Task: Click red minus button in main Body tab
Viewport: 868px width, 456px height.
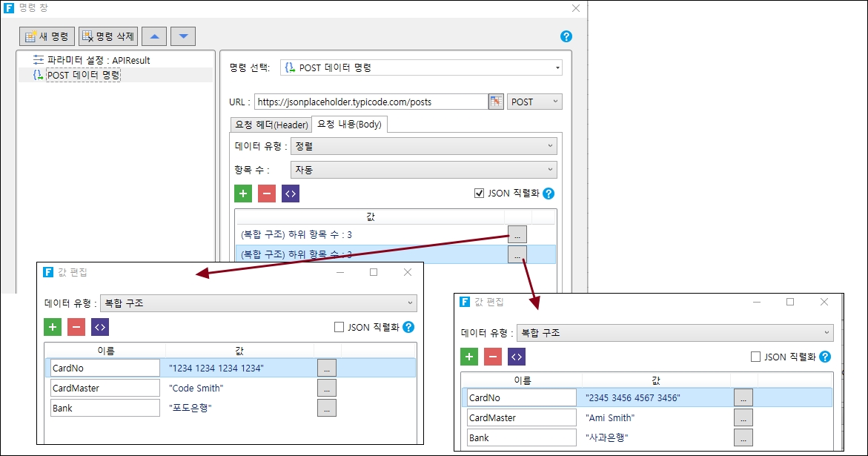Action: tap(267, 194)
